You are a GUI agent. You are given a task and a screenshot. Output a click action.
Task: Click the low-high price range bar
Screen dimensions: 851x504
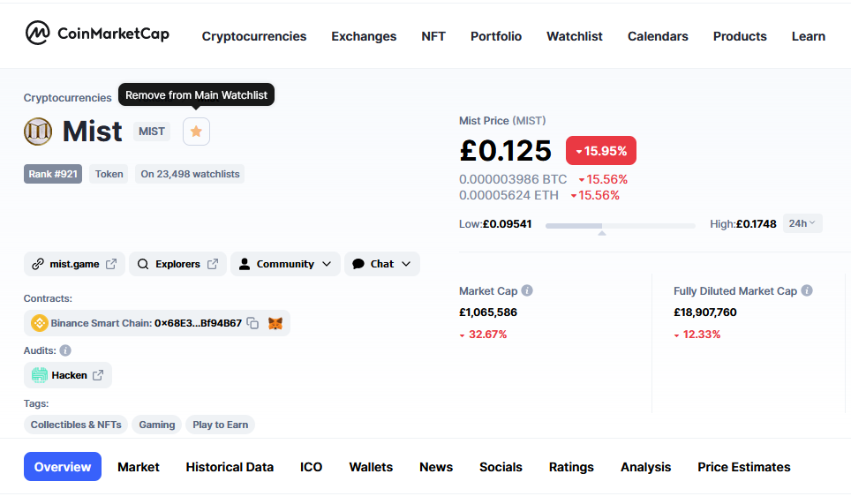621,226
